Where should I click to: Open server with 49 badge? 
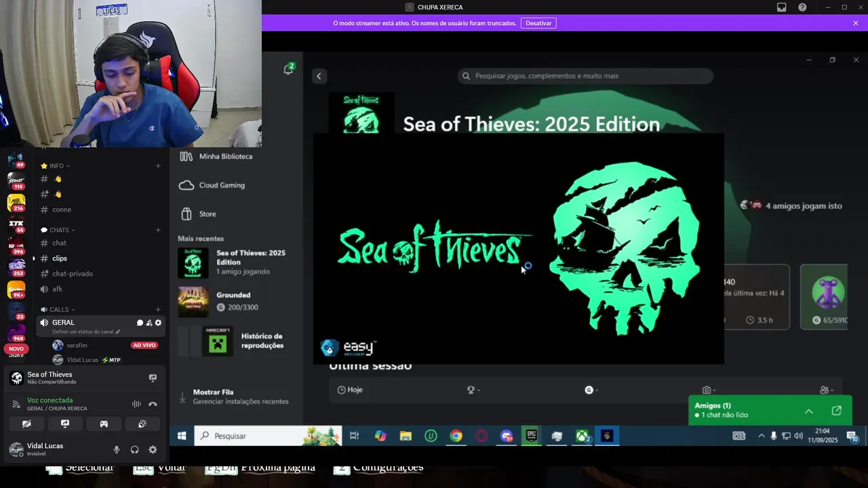[16, 160]
